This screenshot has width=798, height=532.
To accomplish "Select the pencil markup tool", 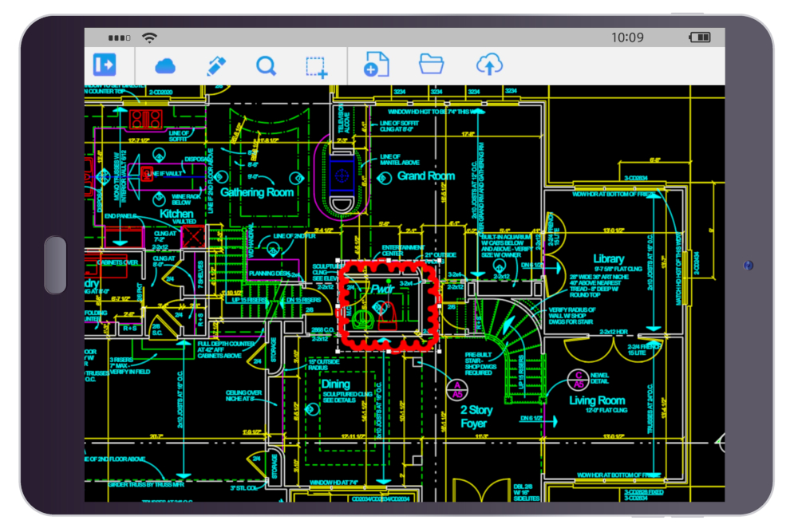I will (215, 66).
